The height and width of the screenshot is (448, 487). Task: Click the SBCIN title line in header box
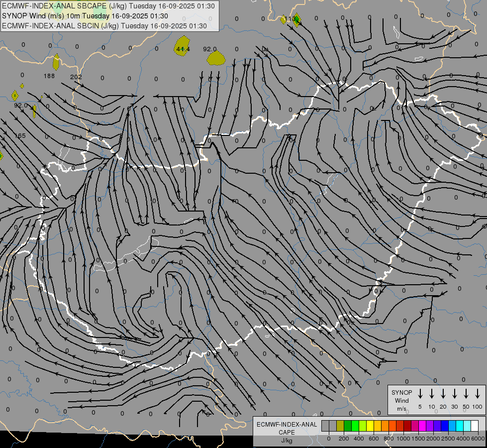point(104,26)
